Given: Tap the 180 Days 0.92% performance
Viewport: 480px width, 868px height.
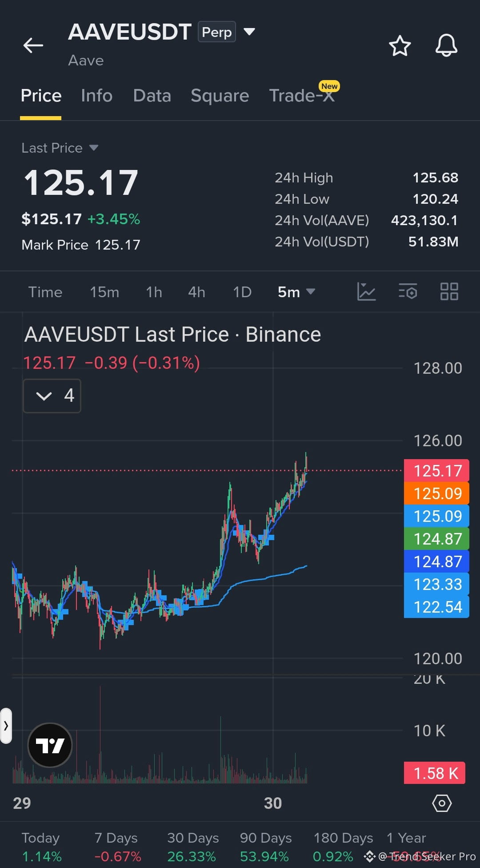Looking at the screenshot, I should click(x=343, y=847).
